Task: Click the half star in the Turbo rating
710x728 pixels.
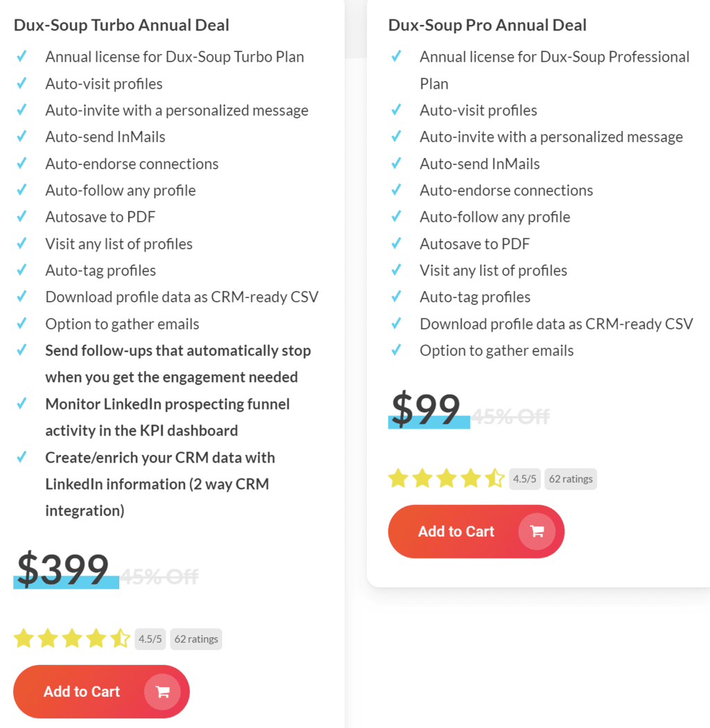Action: (x=120, y=639)
